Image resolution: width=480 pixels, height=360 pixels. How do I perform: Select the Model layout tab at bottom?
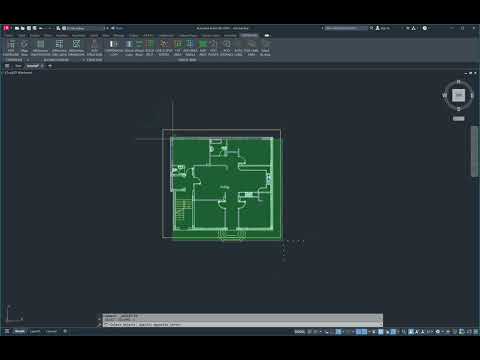tap(20, 331)
